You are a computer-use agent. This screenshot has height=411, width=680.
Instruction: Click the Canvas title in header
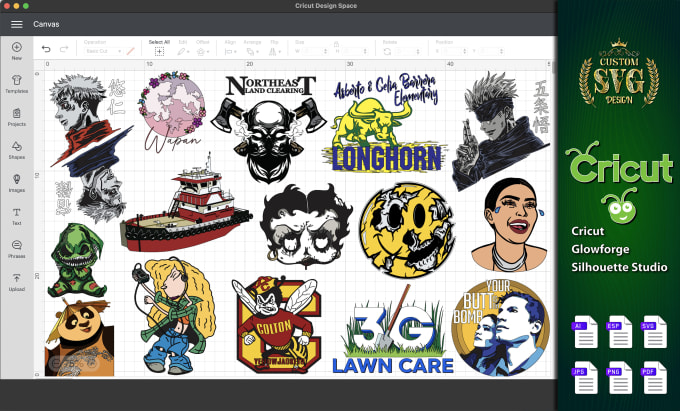pos(46,24)
